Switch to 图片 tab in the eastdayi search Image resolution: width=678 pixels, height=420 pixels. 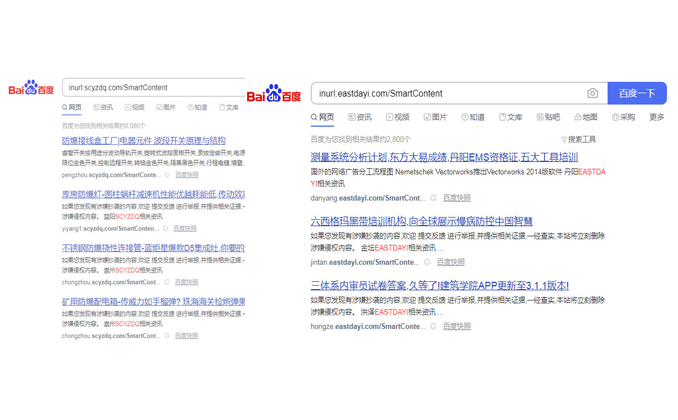click(x=435, y=117)
